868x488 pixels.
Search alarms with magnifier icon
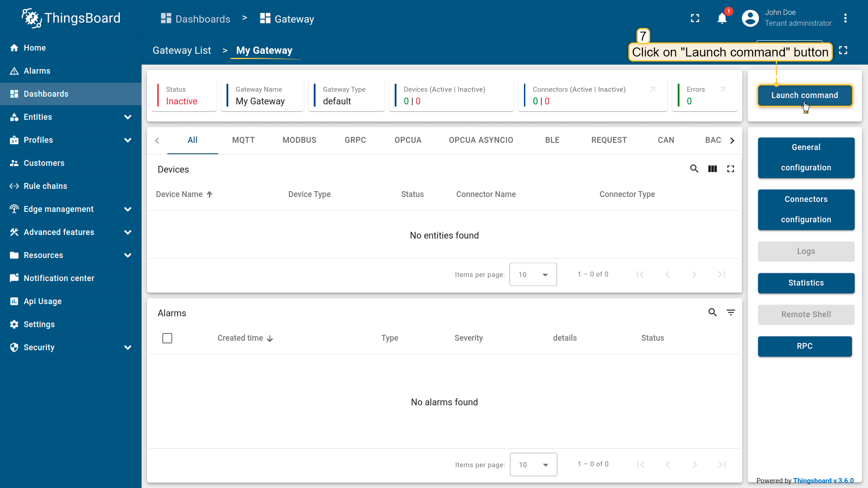click(712, 313)
